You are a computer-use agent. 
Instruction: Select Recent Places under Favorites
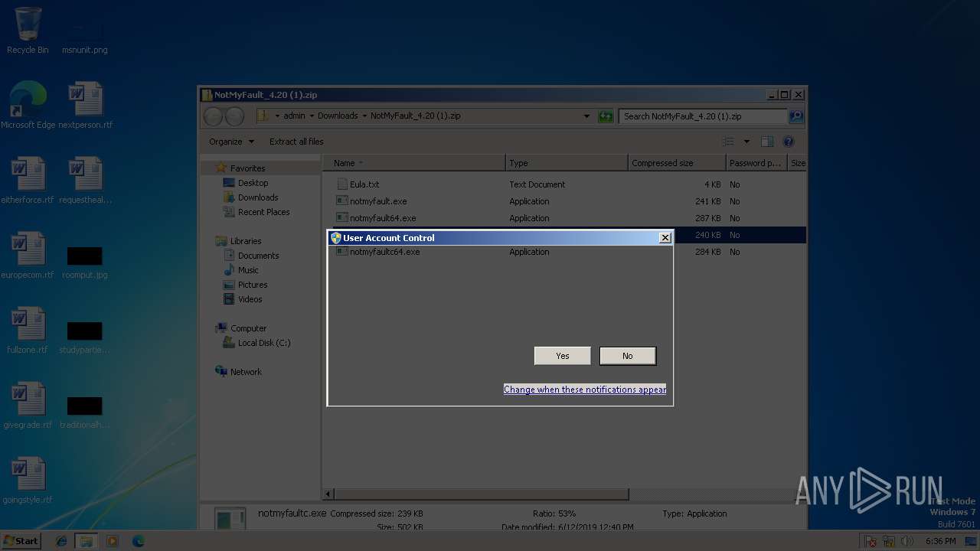tap(263, 212)
